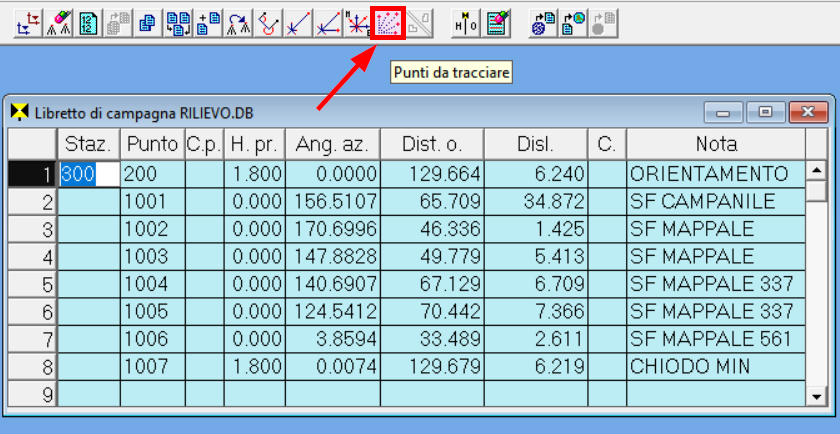The height and width of the screenshot is (434, 840).
Task: Select the angle cell 124.5412
Action: 333,311
